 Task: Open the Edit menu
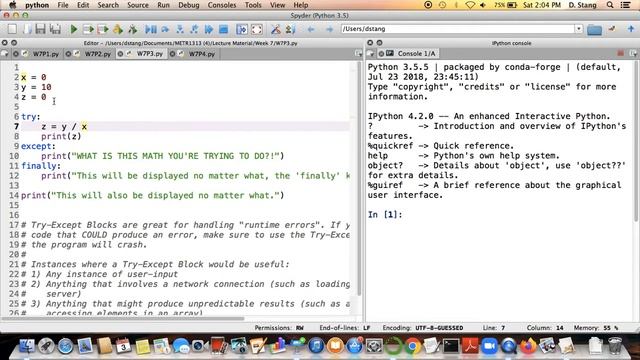pos(83,5)
